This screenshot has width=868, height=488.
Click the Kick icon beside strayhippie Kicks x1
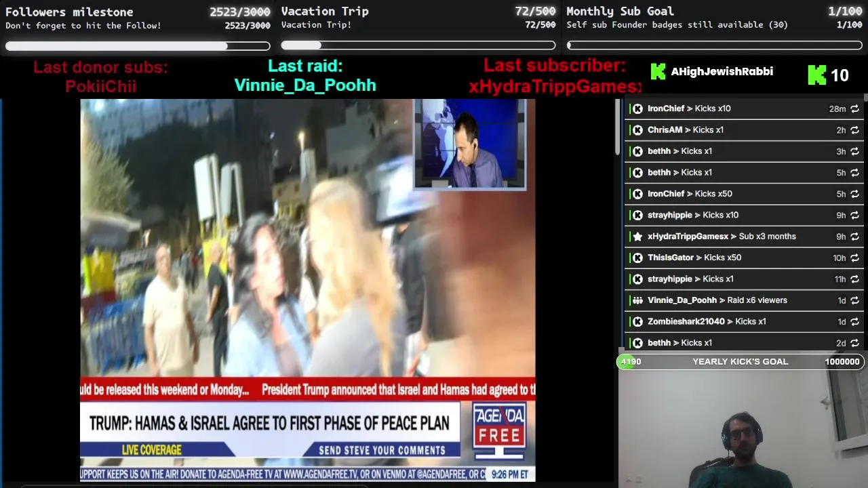point(637,279)
